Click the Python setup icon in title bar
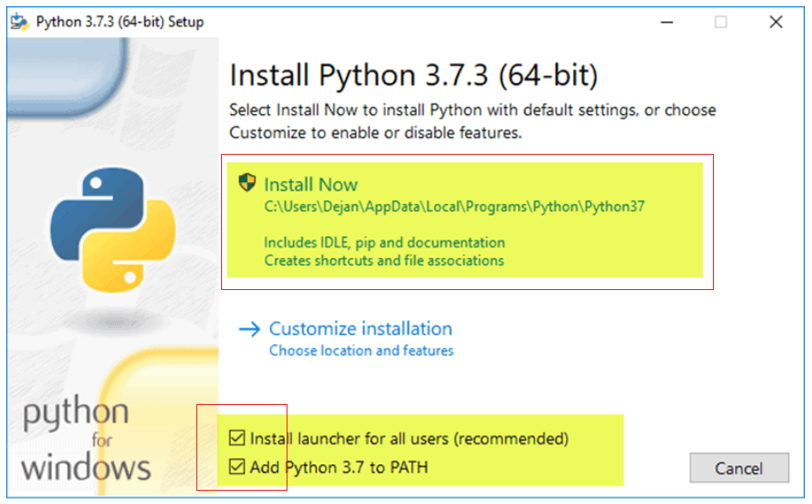This screenshot has width=812, height=504. click(19, 22)
